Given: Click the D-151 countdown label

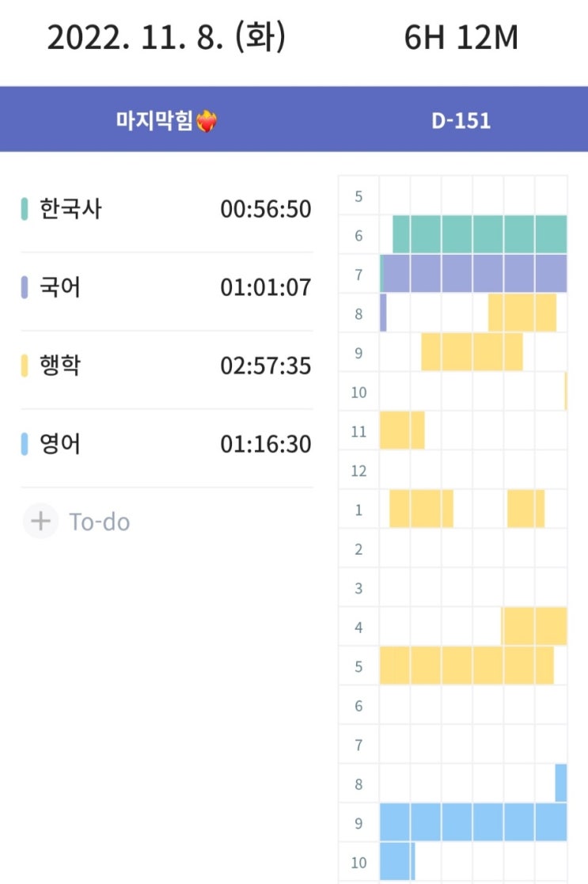Looking at the screenshot, I should click(461, 121).
